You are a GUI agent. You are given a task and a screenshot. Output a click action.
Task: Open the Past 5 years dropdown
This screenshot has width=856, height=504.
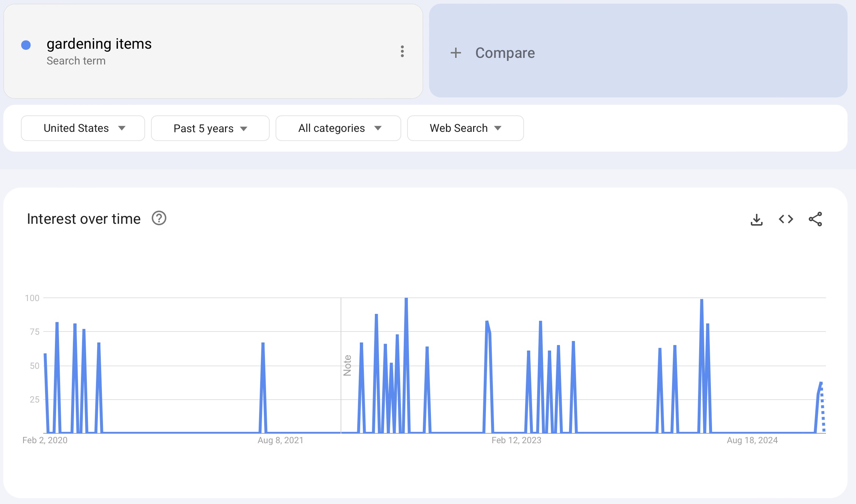point(210,128)
